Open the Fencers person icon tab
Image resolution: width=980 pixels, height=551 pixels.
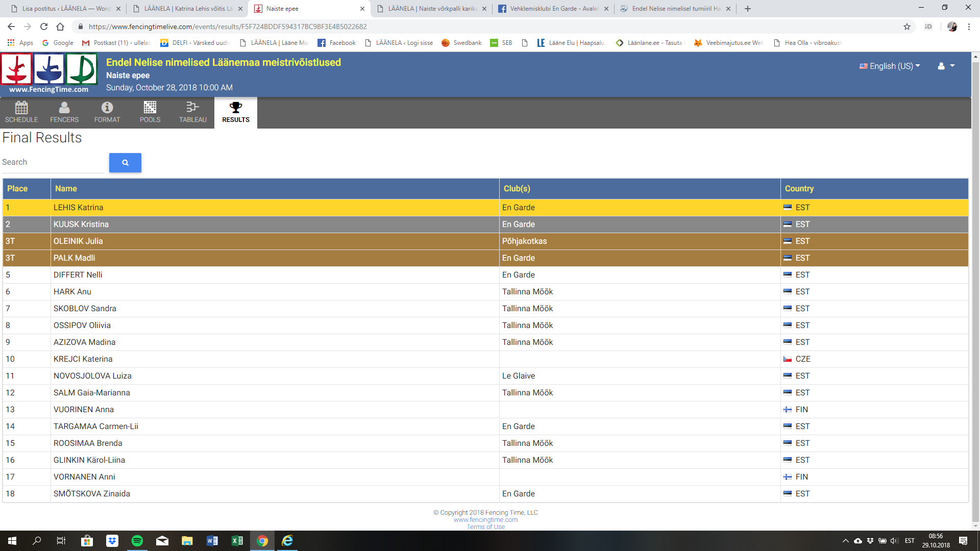click(x=64, y=112)
